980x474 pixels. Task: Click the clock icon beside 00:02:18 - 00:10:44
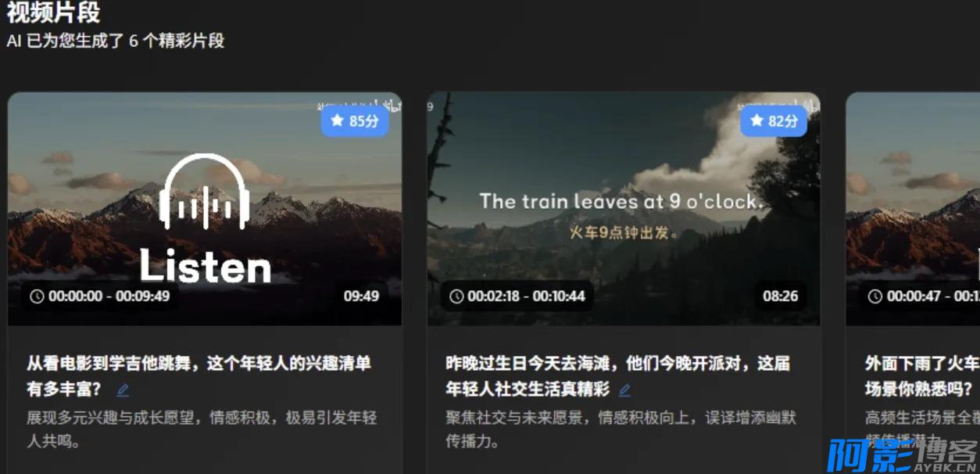456,296
